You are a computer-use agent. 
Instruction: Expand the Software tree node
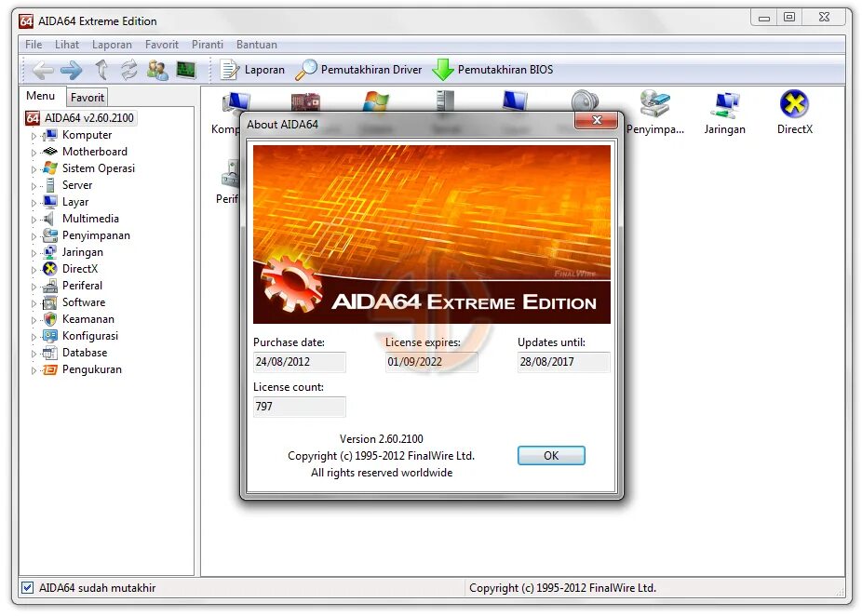(x=34, y=303)
